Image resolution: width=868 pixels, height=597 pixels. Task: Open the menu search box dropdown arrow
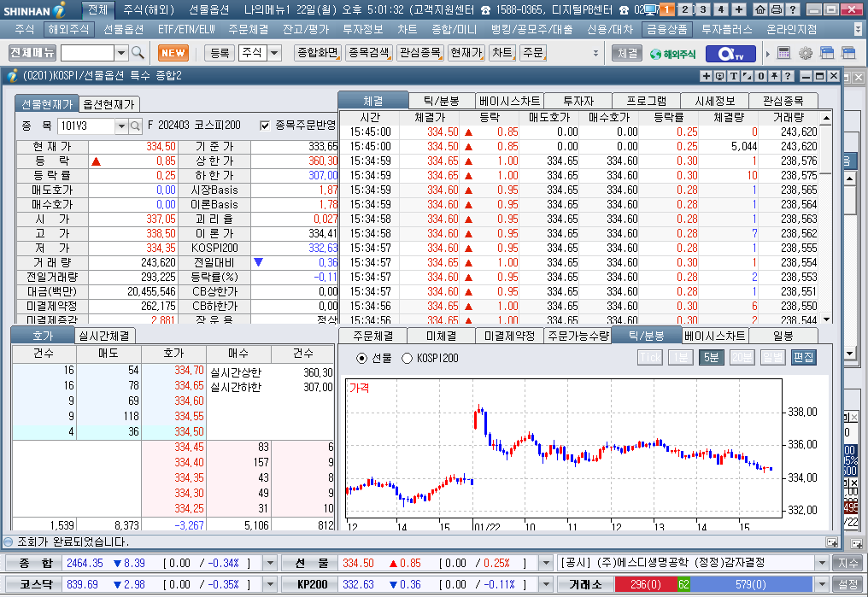pos(121,53)
